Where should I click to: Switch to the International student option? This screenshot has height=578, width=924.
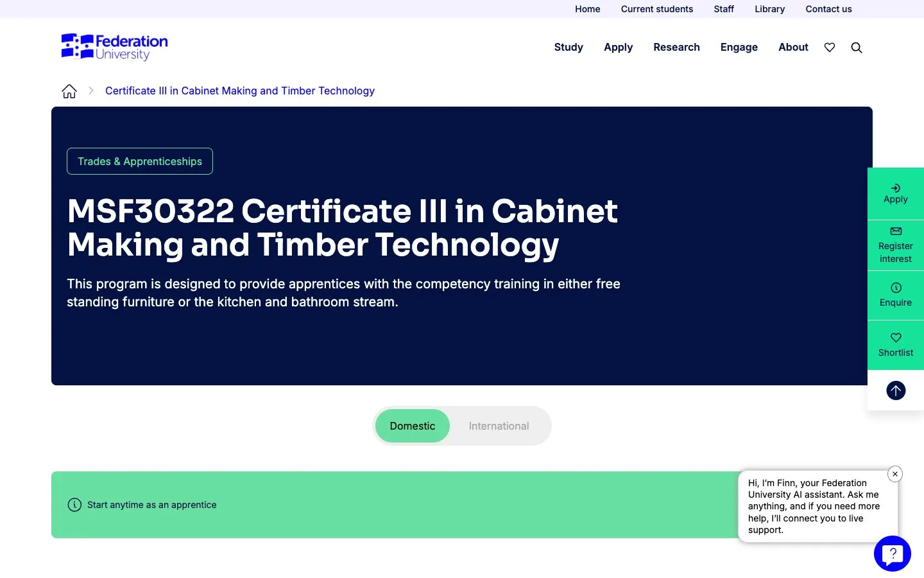(x=499, y=426)
